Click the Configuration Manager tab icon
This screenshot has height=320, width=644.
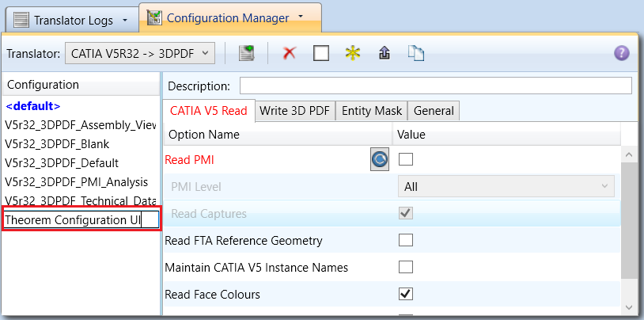154,17
